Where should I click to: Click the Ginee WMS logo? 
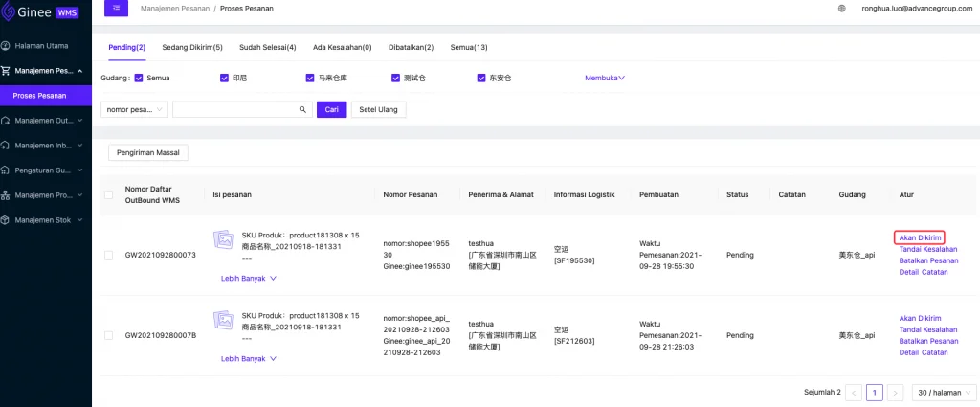(x=40, y=11)
